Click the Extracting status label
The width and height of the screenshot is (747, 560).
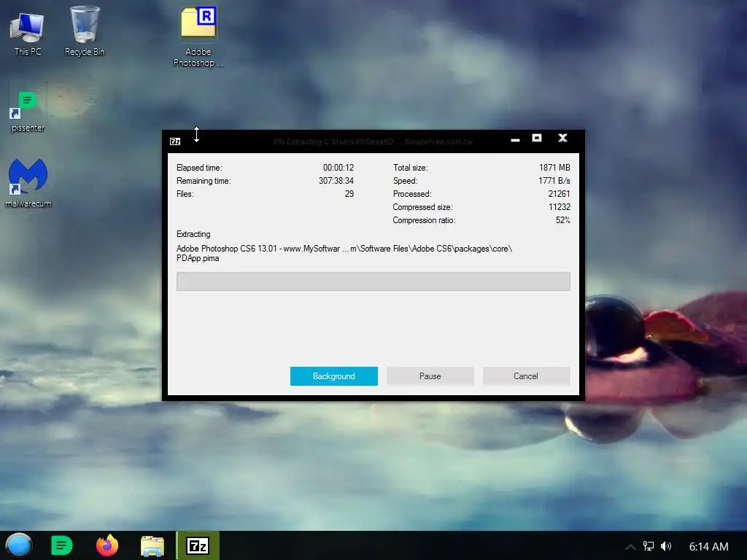pos(193,234)
